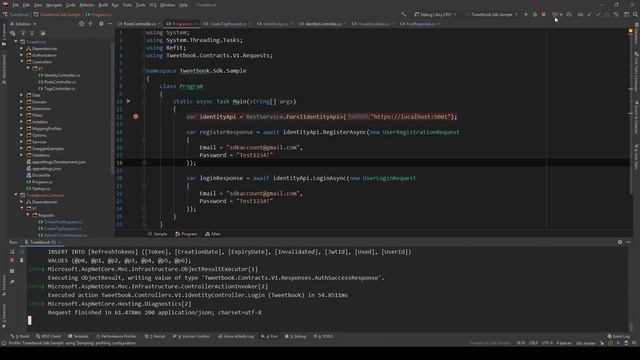Click the red Stop button in the top toolbar
The width and height of the screenshot is (640, 360).
coord(544,14)
